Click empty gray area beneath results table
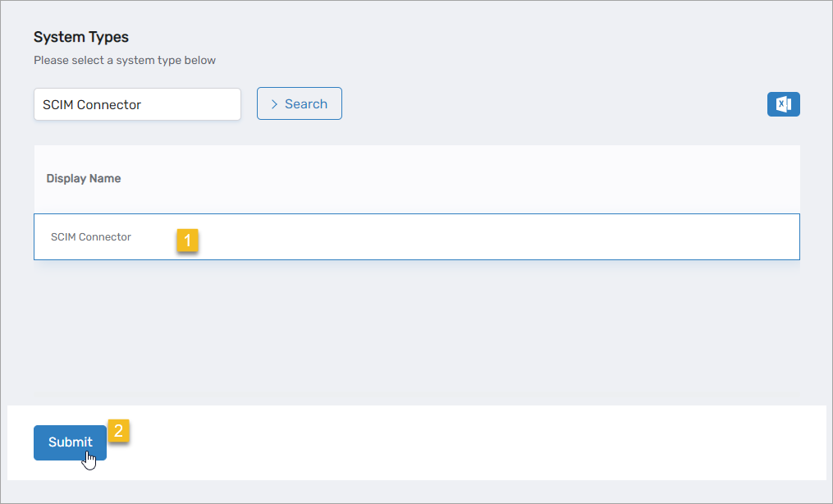Viewport: 833px width, 504px height. [x=416, y=328]
